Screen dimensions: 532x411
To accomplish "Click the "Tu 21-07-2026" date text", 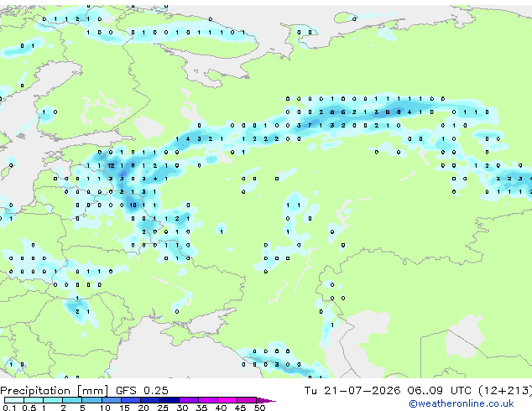I will coord(352,391).
